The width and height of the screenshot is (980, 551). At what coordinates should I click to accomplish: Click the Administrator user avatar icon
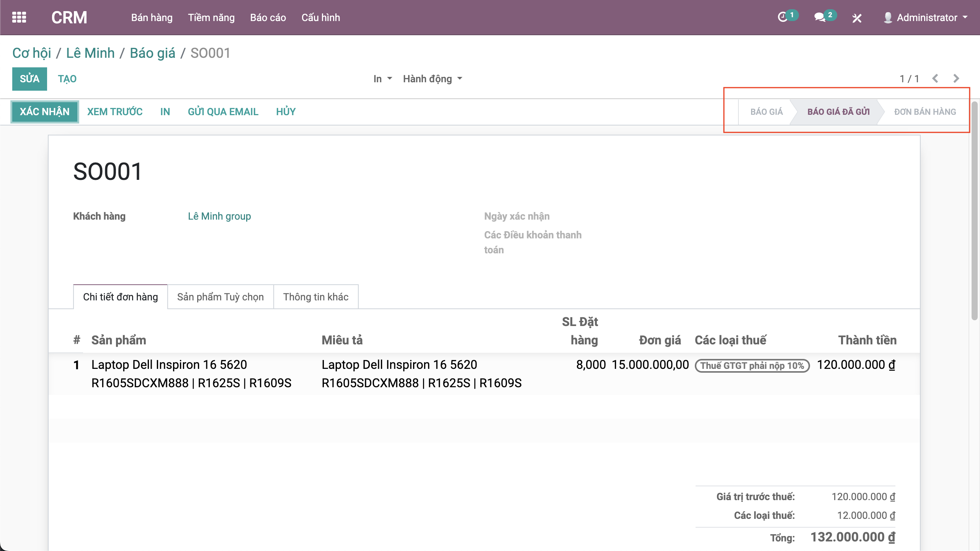pyautogui.click(x=888, y=18)
